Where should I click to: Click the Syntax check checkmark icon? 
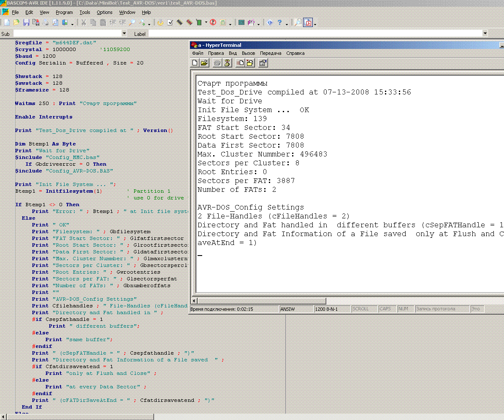170,22
